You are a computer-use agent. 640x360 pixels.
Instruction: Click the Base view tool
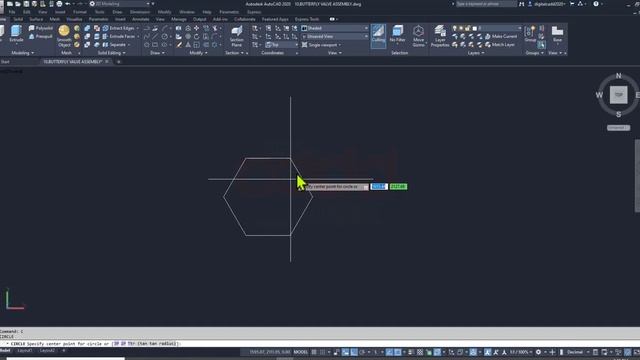tap(557, 33)
